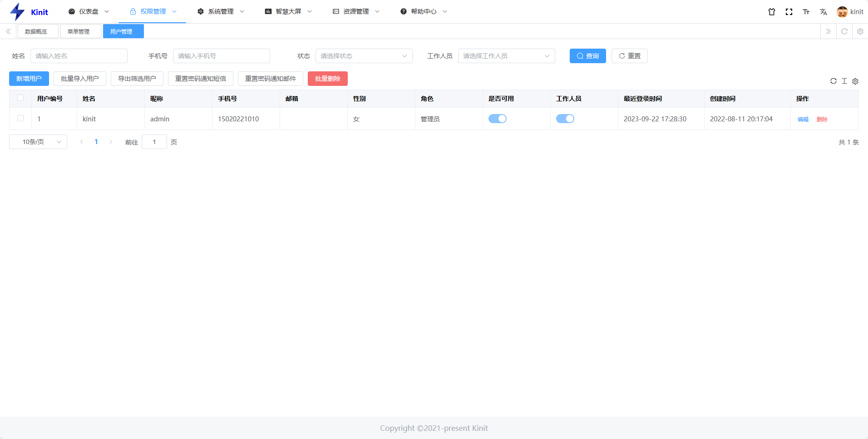
Task: Expand the 帮助中心 menu
Action: click(424, 11)
